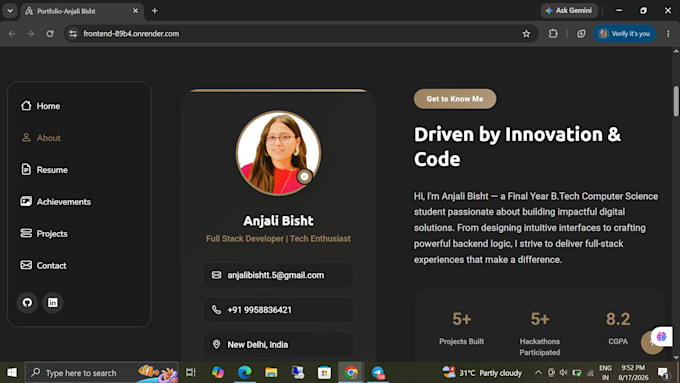
Task: Click the page vertical scrollbar thumb
Action: click(676, 101)
